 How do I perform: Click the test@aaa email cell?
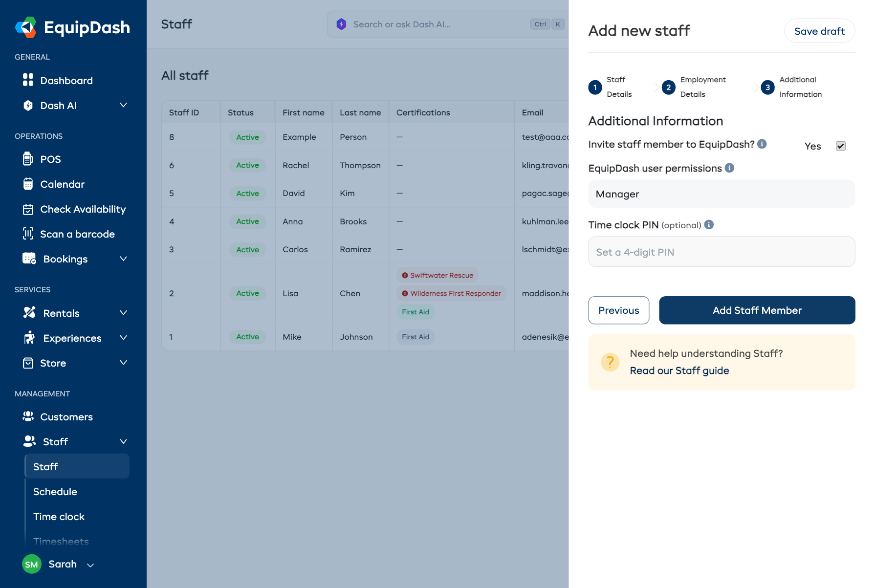tap(545, 137)
